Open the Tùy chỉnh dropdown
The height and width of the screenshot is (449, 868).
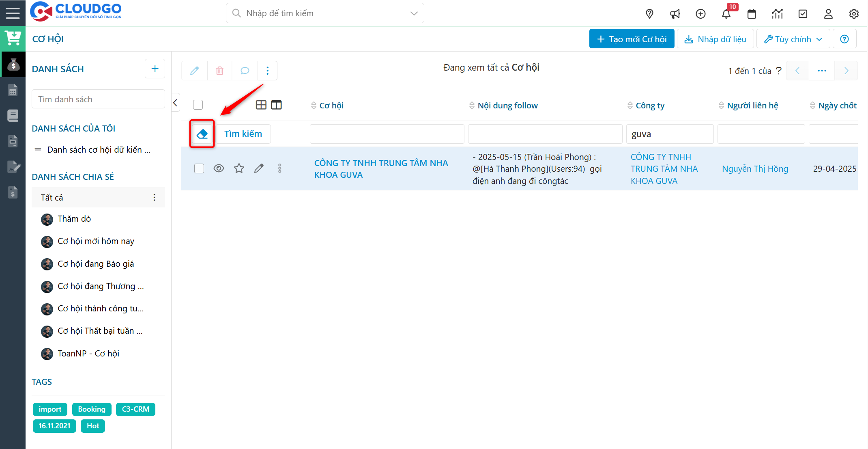click(x=793, y=39)
